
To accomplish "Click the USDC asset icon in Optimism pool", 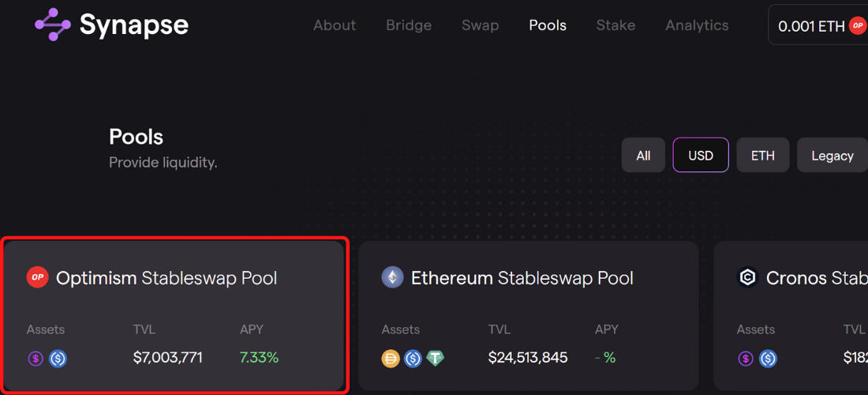I will pyautogui.click(x=58, y=359).
